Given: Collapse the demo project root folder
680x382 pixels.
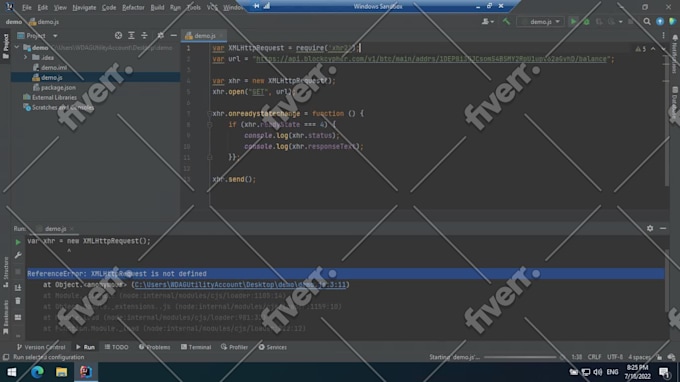Looking at the screenshot, I should pos(17,47).
